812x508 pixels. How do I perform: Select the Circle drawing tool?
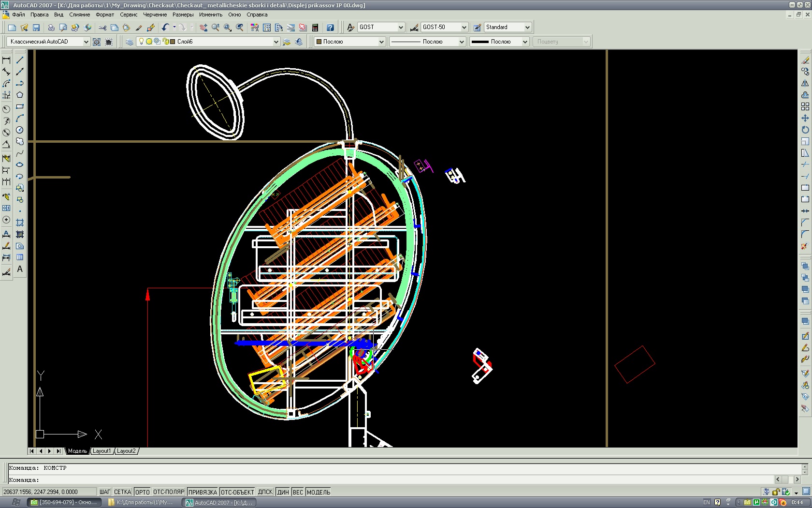pos(20,130)
